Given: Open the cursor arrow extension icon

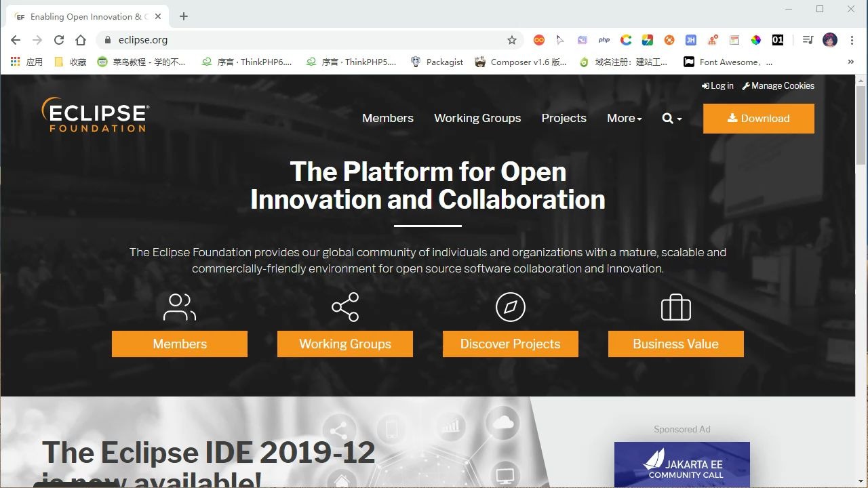Looking at the screenshot, I should click(560, 40).
